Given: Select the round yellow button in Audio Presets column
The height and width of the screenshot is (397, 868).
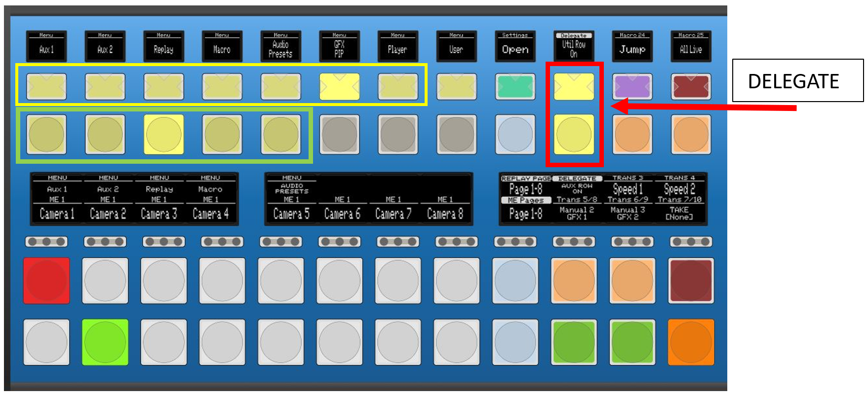Looking at the screenshot, I should (x=281, y=134).
